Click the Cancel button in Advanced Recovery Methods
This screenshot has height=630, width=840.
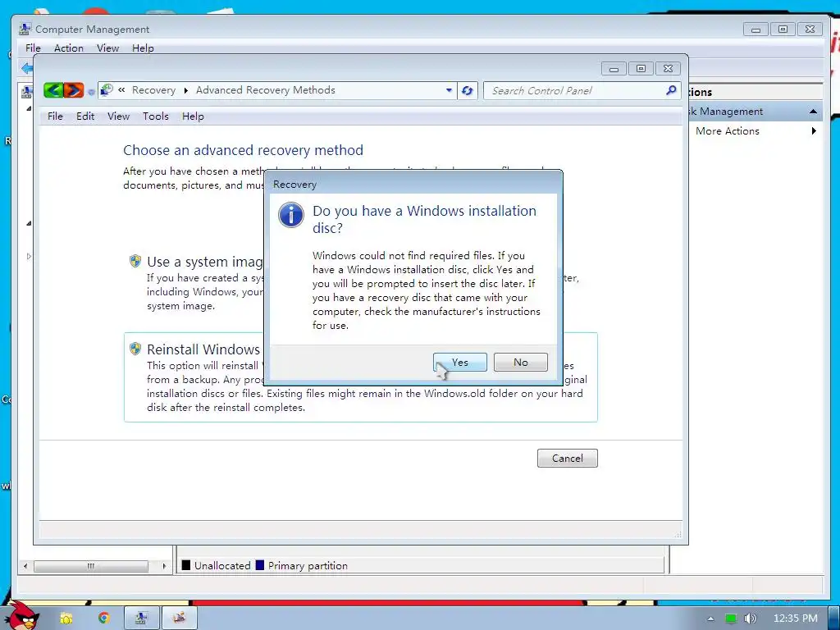568,458
